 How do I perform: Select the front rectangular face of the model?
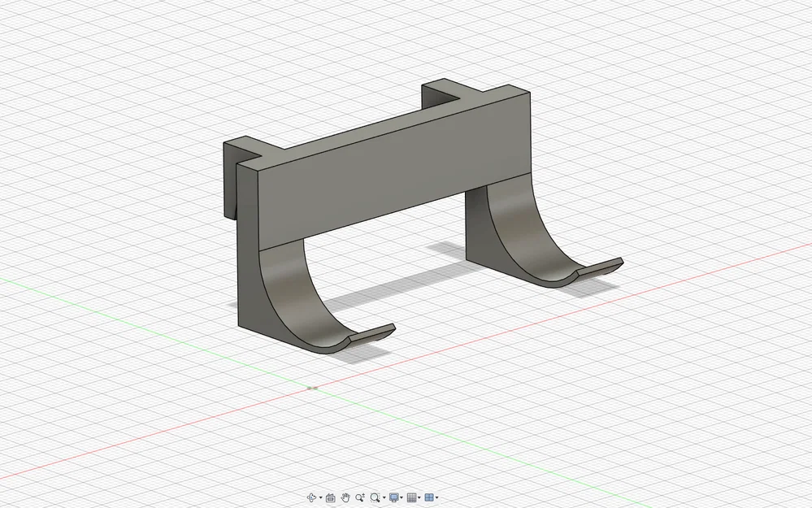(x=393, y=172)
